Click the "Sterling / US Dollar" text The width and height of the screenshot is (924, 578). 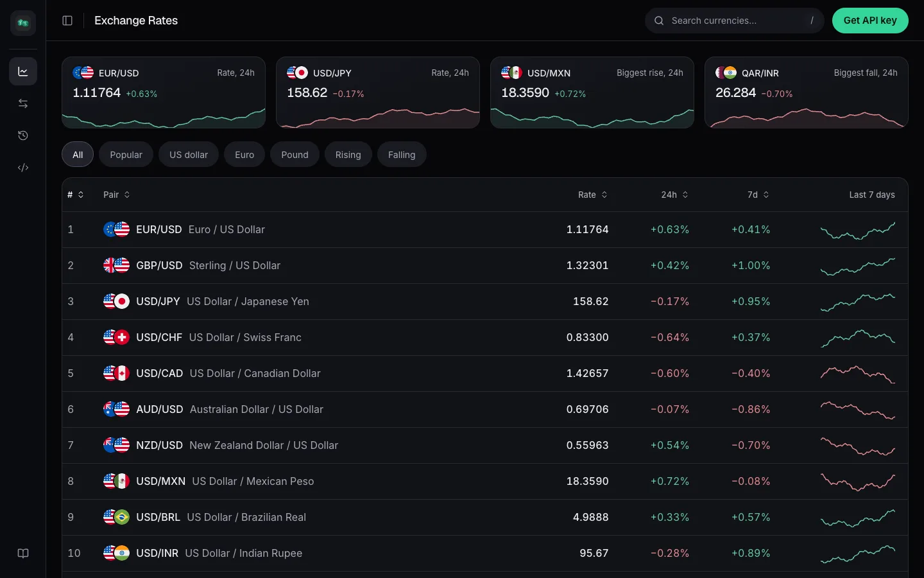point(235,265)
